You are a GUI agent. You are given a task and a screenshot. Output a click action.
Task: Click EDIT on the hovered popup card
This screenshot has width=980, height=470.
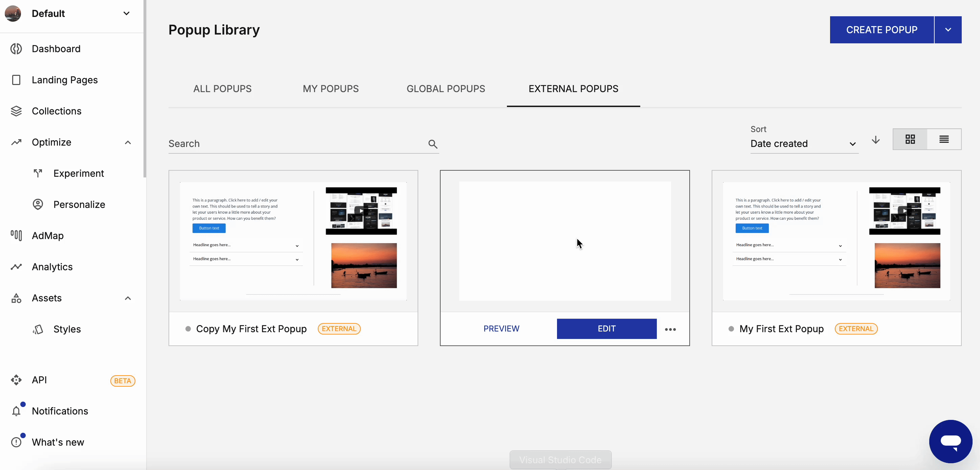[606, 328]
